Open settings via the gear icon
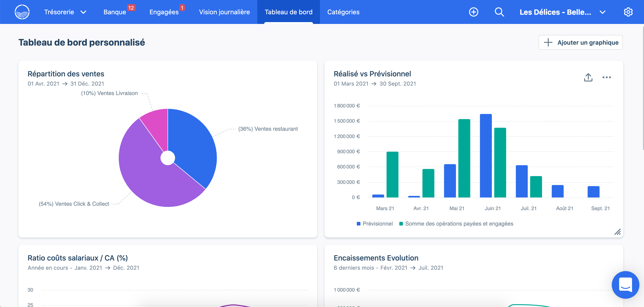The image size is (644, 307). (628, 12)
